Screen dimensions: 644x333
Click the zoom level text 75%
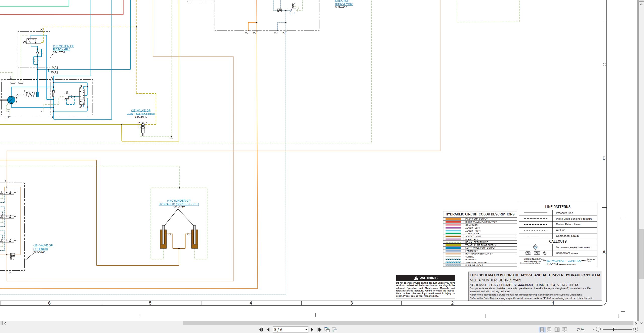coord(580,329)
